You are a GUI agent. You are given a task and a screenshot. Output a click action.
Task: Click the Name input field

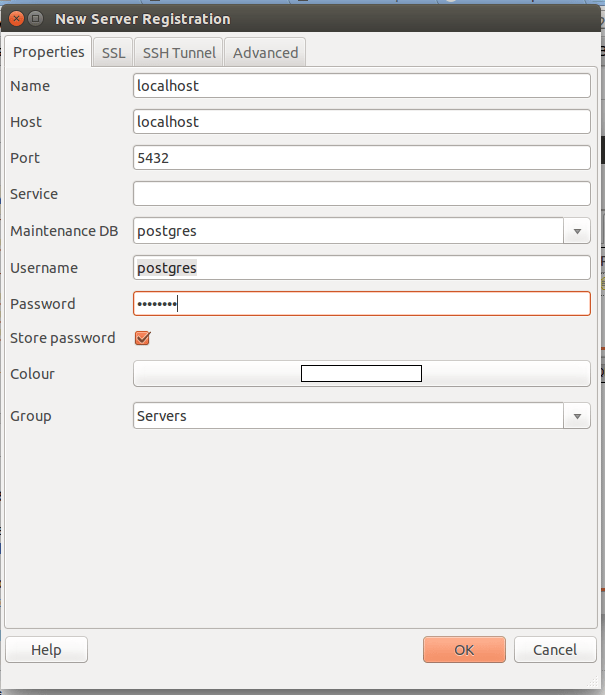click(x=362, y=86)
